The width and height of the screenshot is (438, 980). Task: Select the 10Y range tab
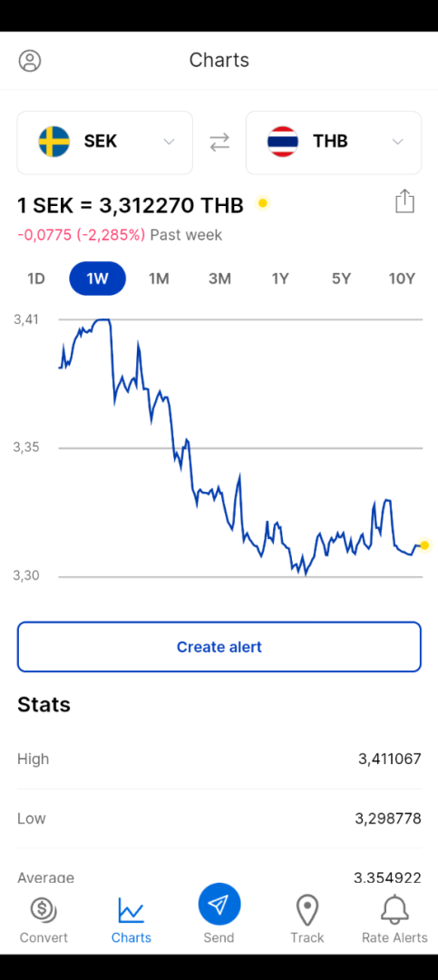click(x=402, y=279)
